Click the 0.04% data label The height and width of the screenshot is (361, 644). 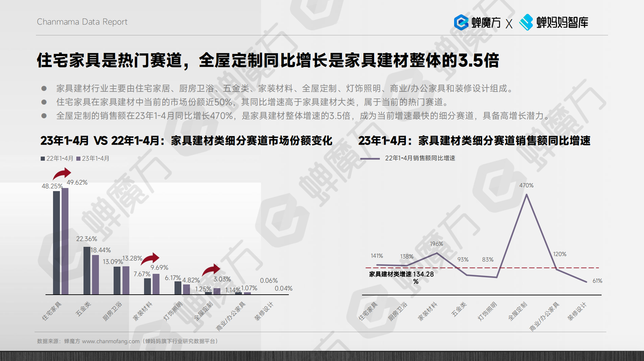click(x=284, y=289)
